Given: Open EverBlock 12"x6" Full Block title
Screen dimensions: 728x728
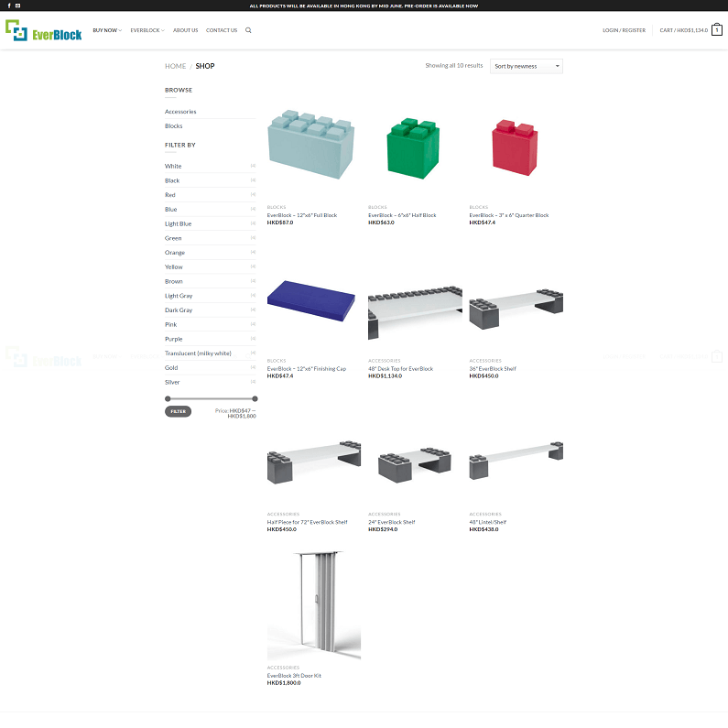Looking at the screenshot, I should pos(302,215).
